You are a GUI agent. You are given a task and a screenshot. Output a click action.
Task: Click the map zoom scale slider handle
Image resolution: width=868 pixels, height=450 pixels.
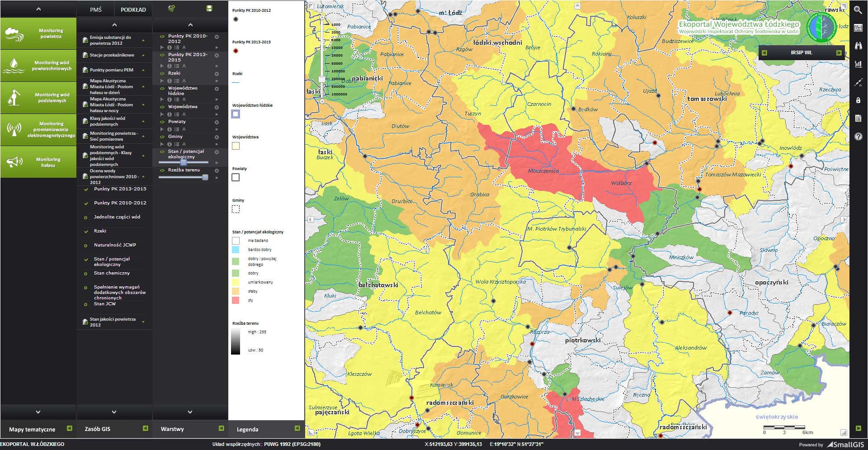[322, 79]
